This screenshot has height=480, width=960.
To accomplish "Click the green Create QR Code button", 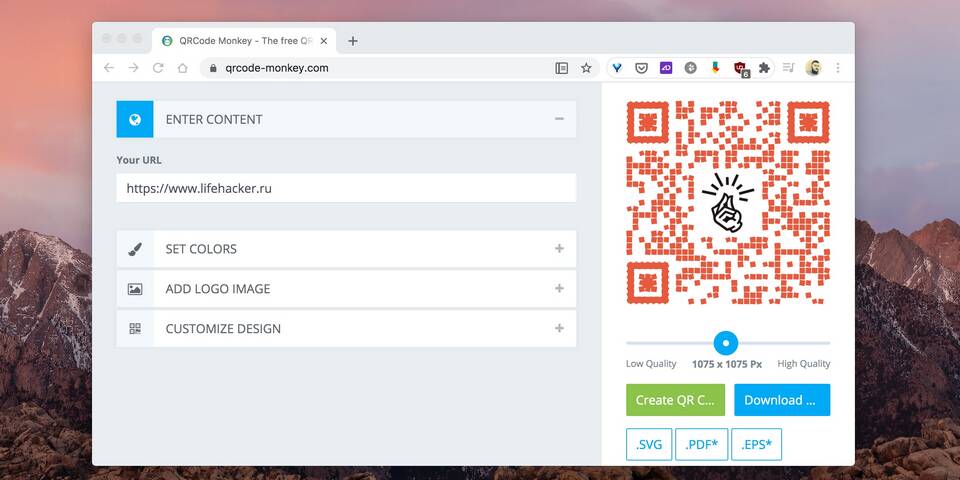I will [x=675, y=400].
